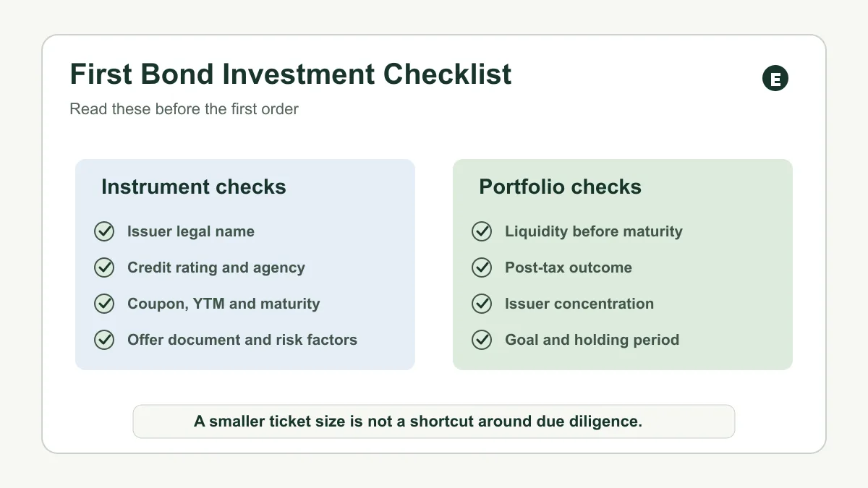Click the Liquidity before maturity text
This screenshot has height=488, width=868.
point(594,232)
